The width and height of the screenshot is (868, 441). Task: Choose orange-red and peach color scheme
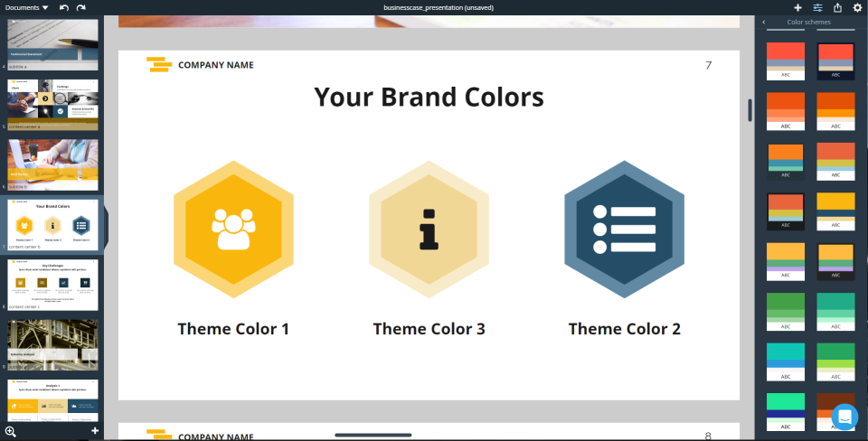click(786, 111)
